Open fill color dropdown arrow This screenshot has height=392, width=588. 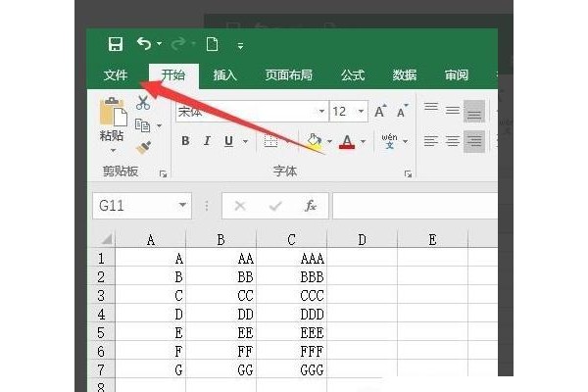[329, 141]
